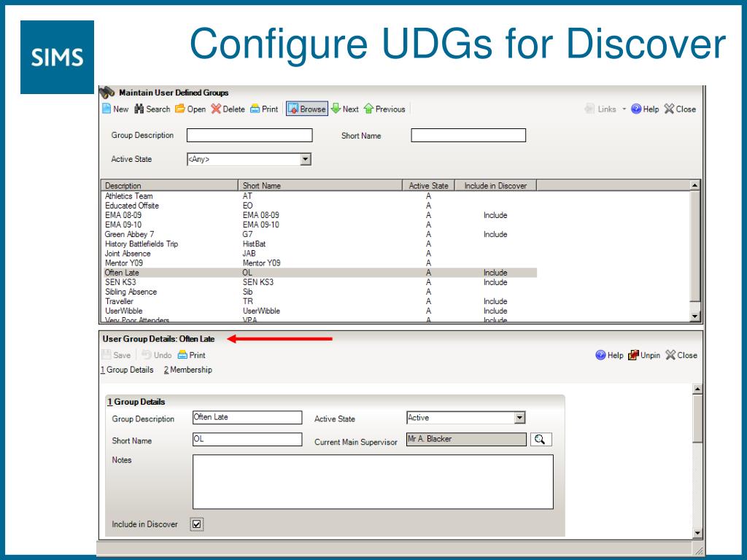This screenshot has height=560, width=747.
Task: Select the Mentor Y09 description row
Action: coord(320,262)
